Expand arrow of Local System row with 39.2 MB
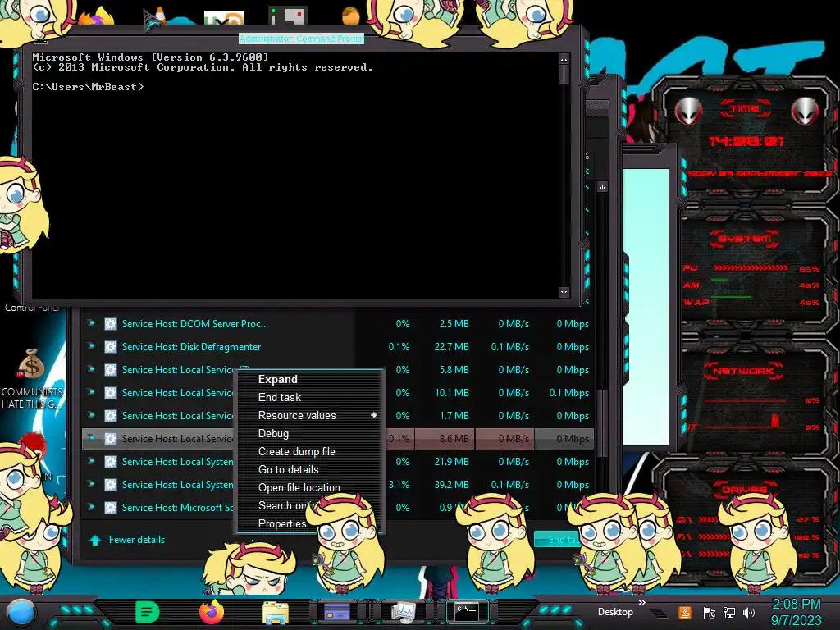 pyautogui.click(x=90, y=484)
